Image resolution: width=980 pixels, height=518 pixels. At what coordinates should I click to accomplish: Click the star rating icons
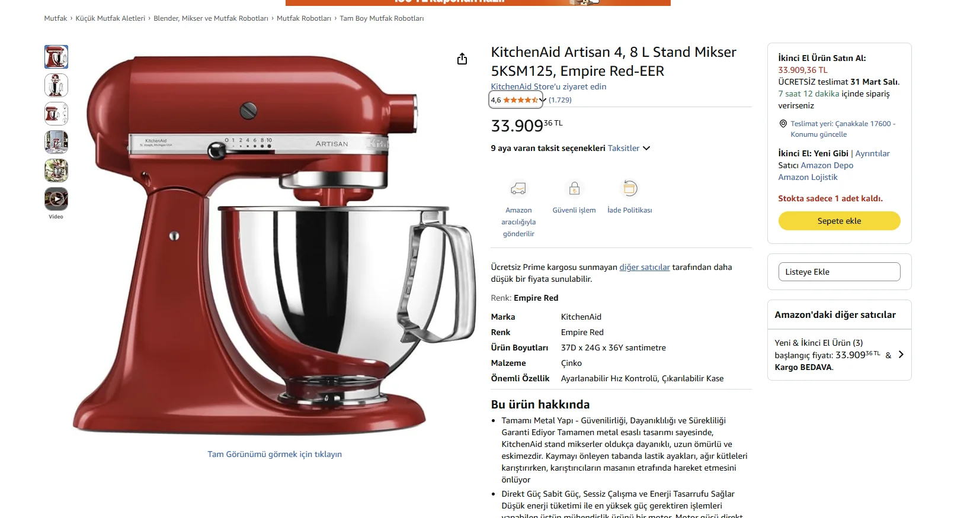(520, 100)
